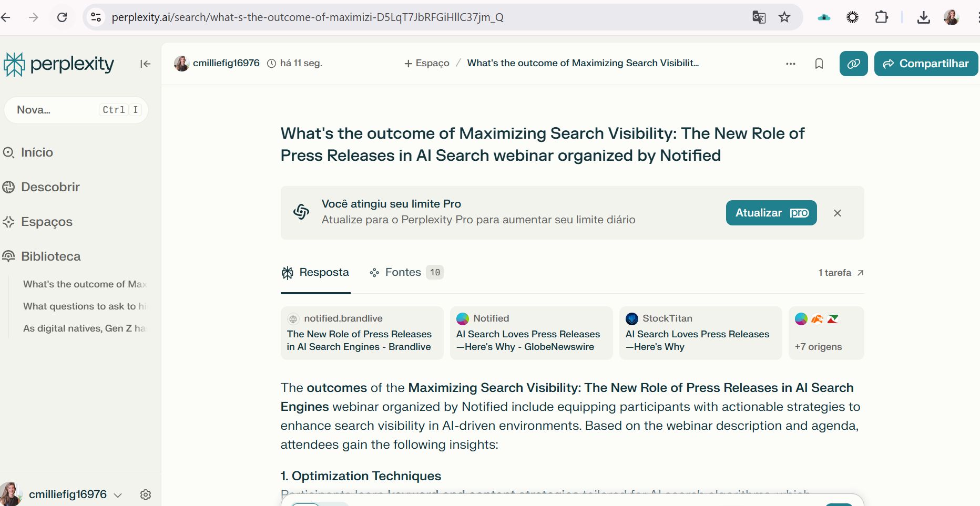Select the Resposta tab
This screenshot has width=980, height=506.
pos(316,272)
